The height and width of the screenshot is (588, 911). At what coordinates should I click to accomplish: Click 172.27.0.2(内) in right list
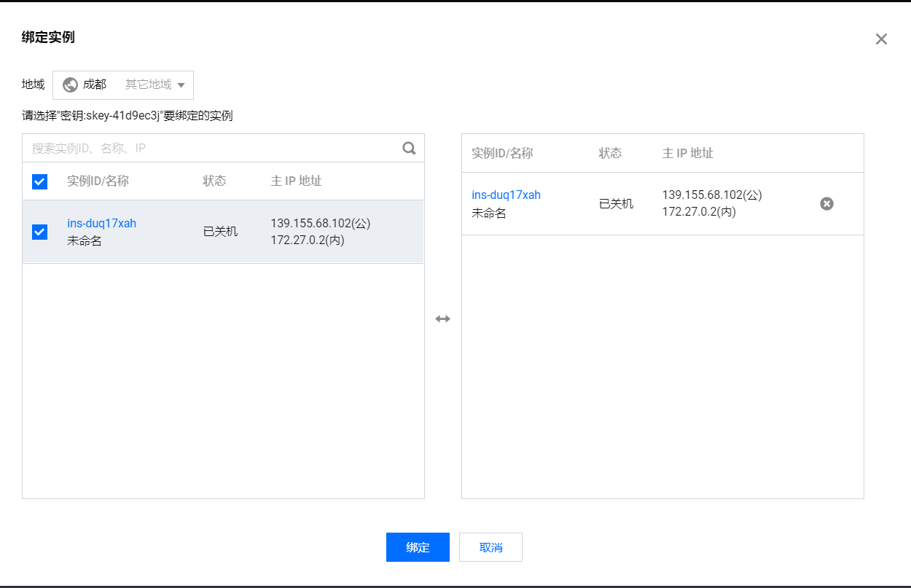[x=699, y=211]
